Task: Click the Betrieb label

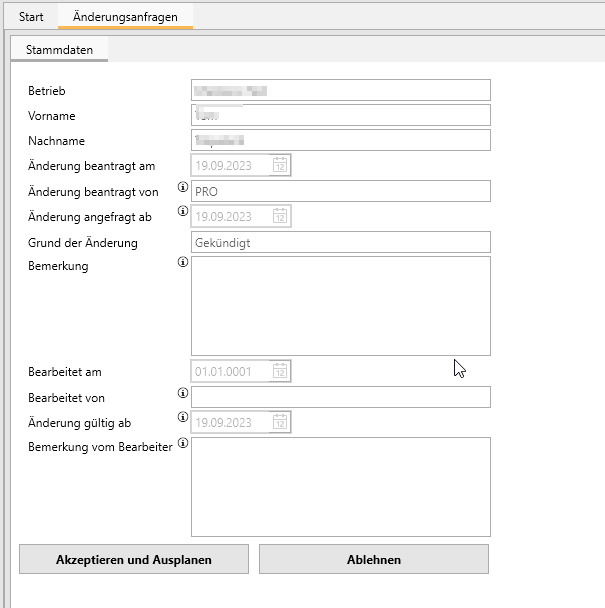Action: pyautogui.click(x=47, y=91)
